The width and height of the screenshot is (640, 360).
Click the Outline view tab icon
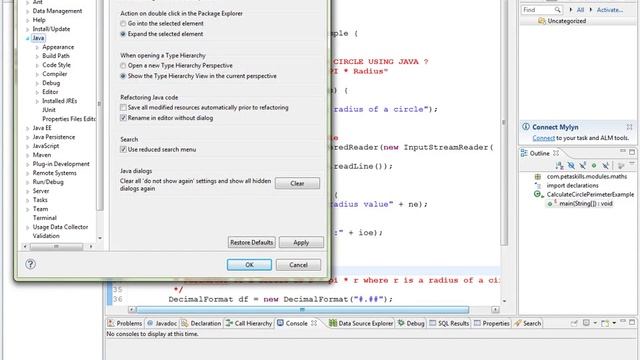524,153
